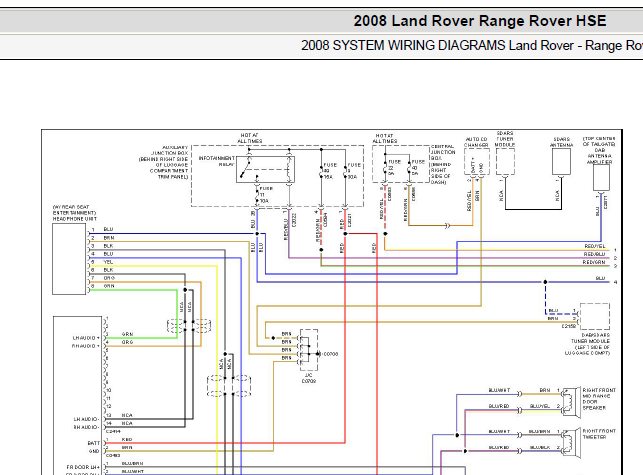The height and width of the screenshot is (475, 643).
Task: Click the 'GRN' wire label on headphone pin 8
Action: (109, 286)
